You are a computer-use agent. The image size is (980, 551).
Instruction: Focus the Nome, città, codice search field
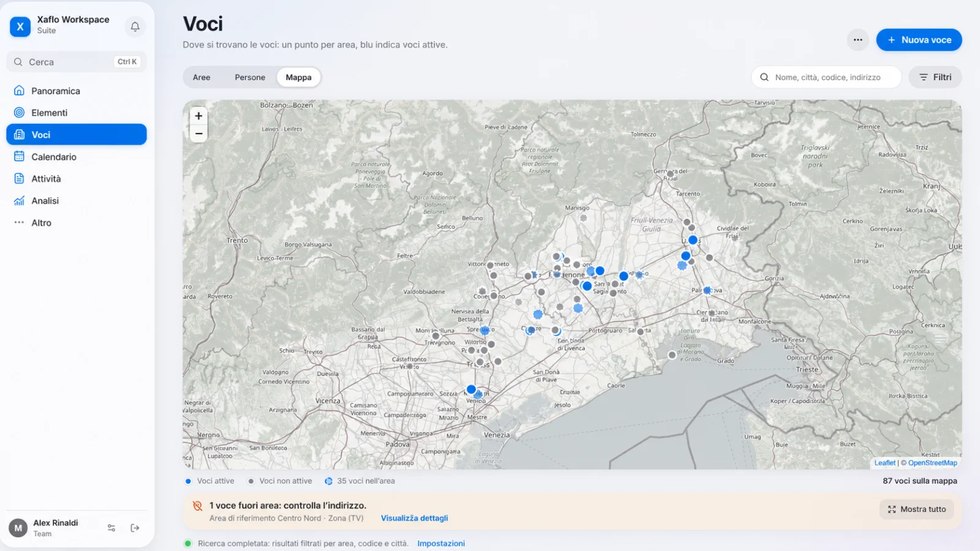pos(826,77)
